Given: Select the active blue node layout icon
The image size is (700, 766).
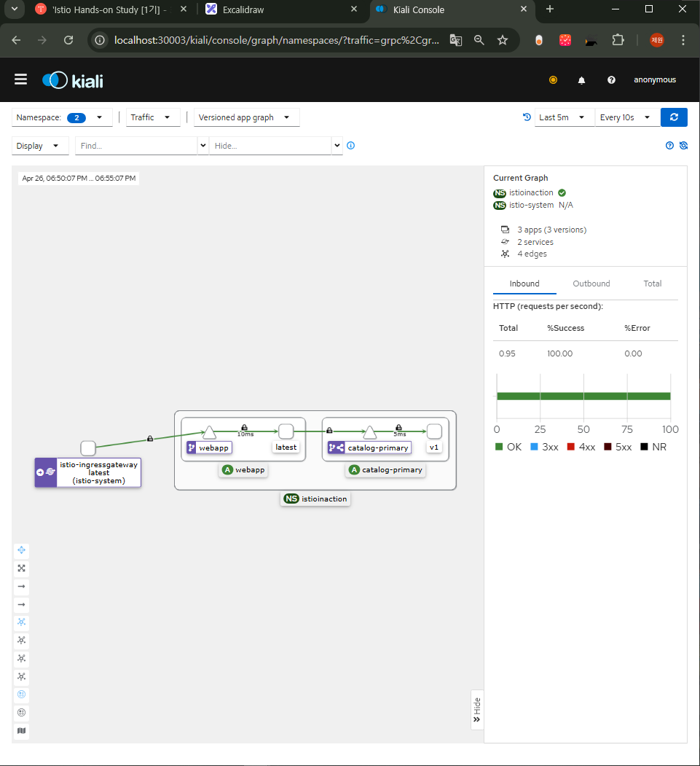Looking at the screenshot, I should click(x=21, y=622).
